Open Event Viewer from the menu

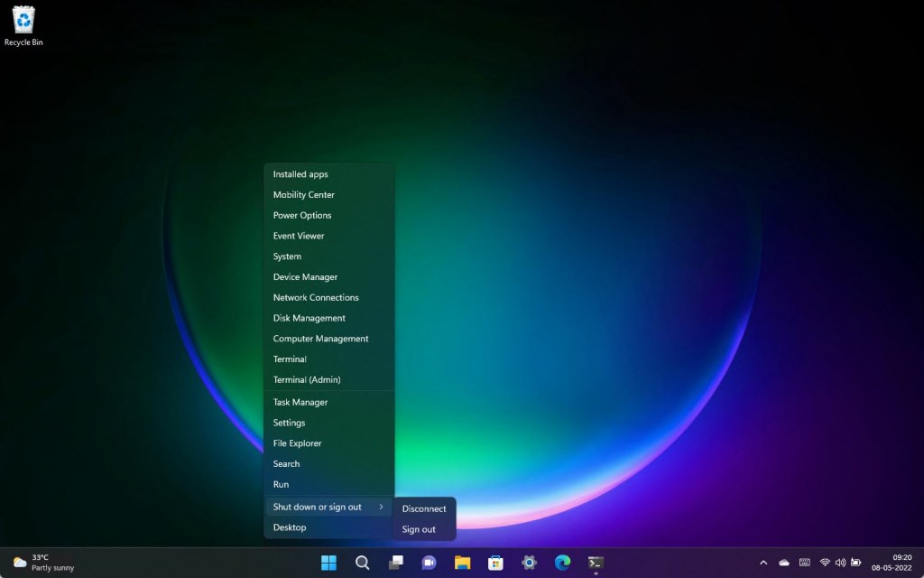point(299,236)
